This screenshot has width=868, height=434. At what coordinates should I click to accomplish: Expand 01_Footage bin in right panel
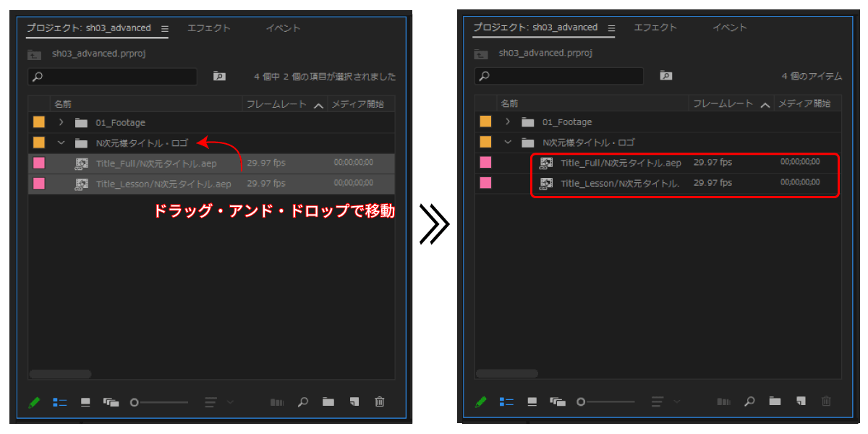tap(509, 122)
